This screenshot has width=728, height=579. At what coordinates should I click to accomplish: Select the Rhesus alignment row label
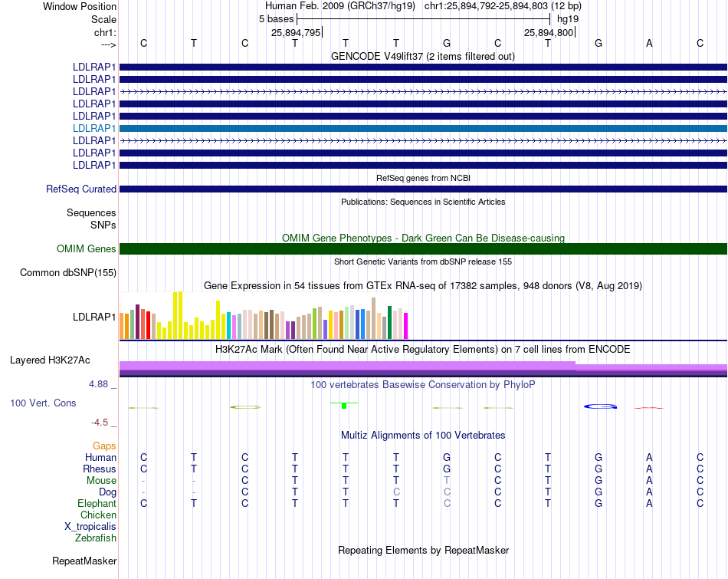click(x=100, y=469)
